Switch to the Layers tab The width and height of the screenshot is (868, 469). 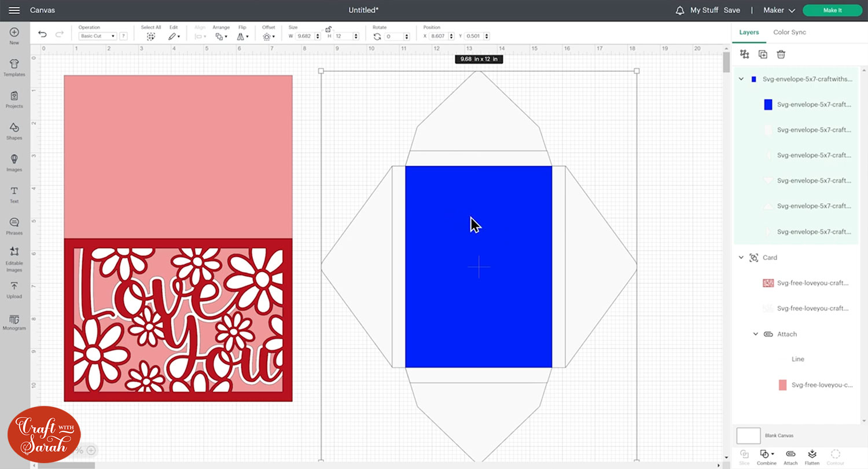(x=749, y=32)
